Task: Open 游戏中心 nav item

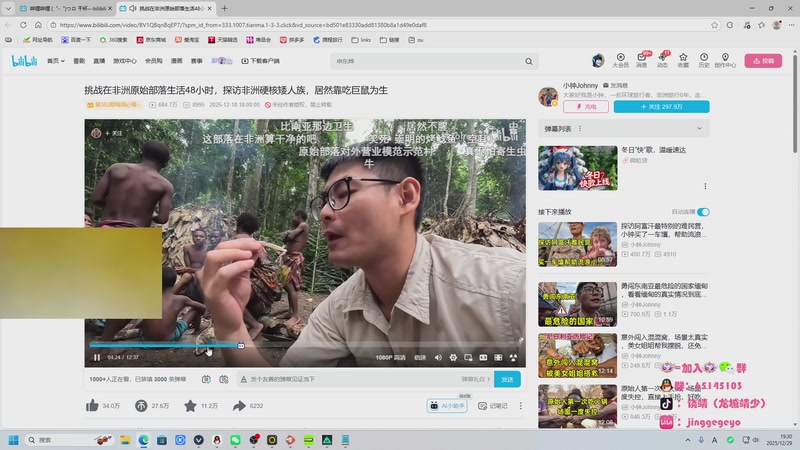Action: (124, 61)
